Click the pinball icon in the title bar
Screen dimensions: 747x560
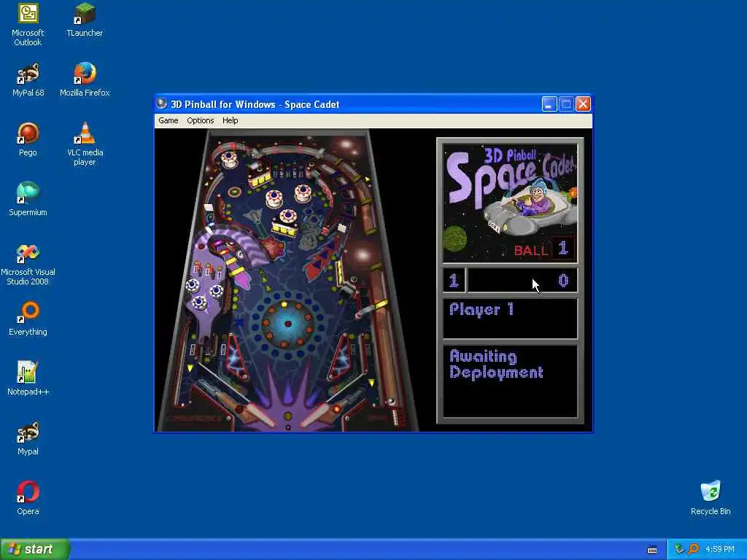click(162, 104)
